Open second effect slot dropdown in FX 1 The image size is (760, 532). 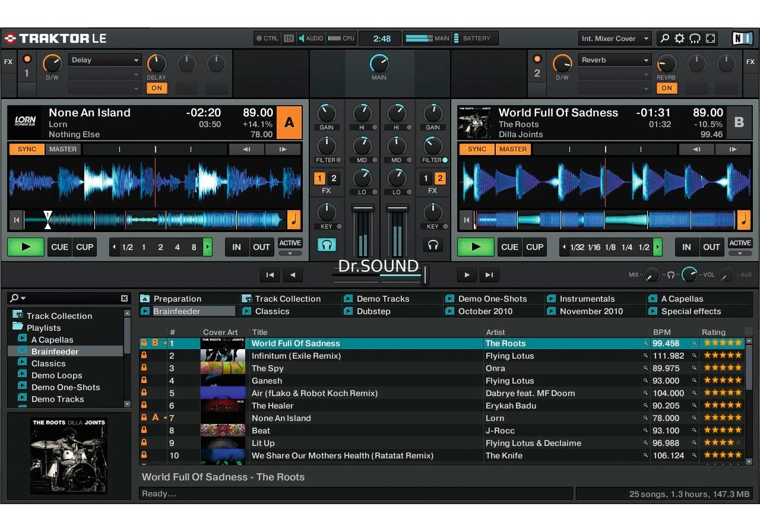(104, 75)
